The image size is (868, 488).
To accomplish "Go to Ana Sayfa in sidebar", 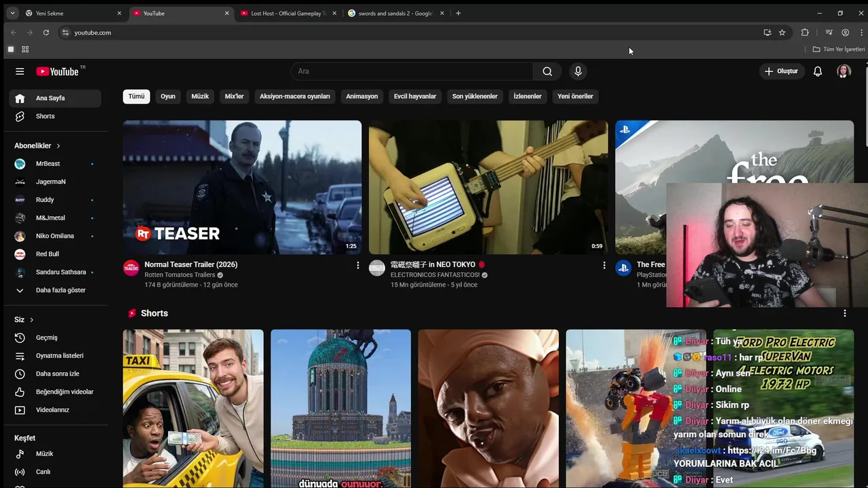I will 55,98.
